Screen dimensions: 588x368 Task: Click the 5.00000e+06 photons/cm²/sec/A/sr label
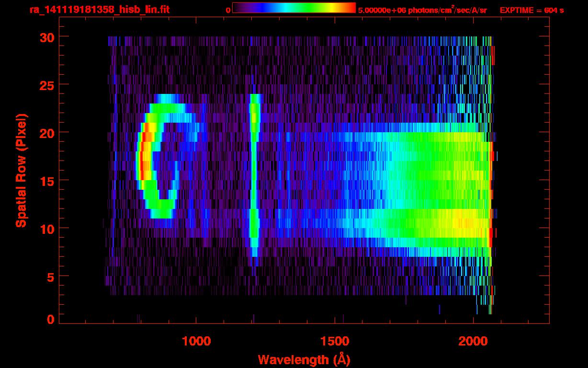(422, 10)
